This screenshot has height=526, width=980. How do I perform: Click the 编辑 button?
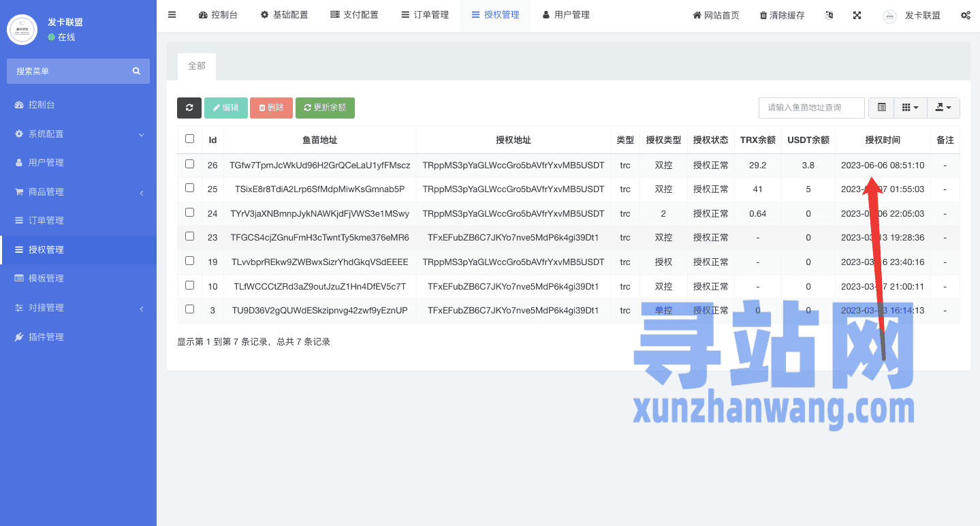tap(226, 108)
